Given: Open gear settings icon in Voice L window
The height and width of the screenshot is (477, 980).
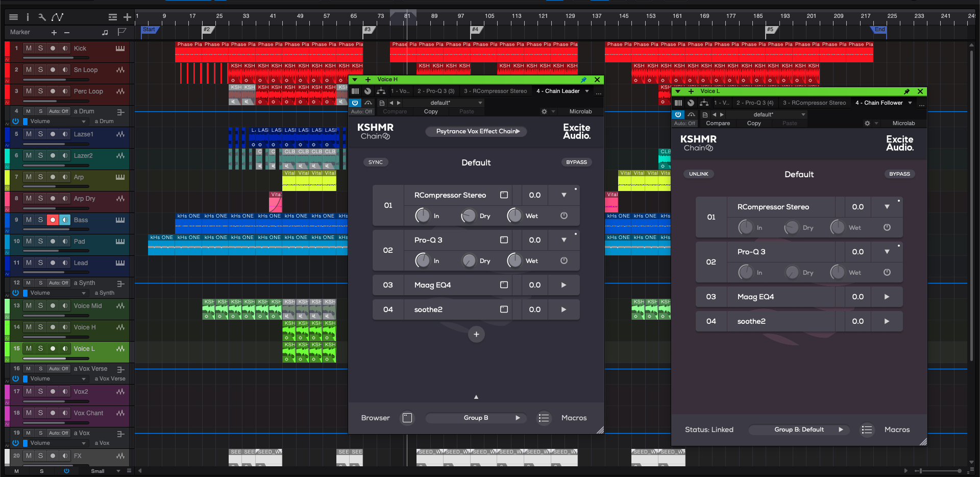Looking at the screenshot, I should tap(867, 124).
